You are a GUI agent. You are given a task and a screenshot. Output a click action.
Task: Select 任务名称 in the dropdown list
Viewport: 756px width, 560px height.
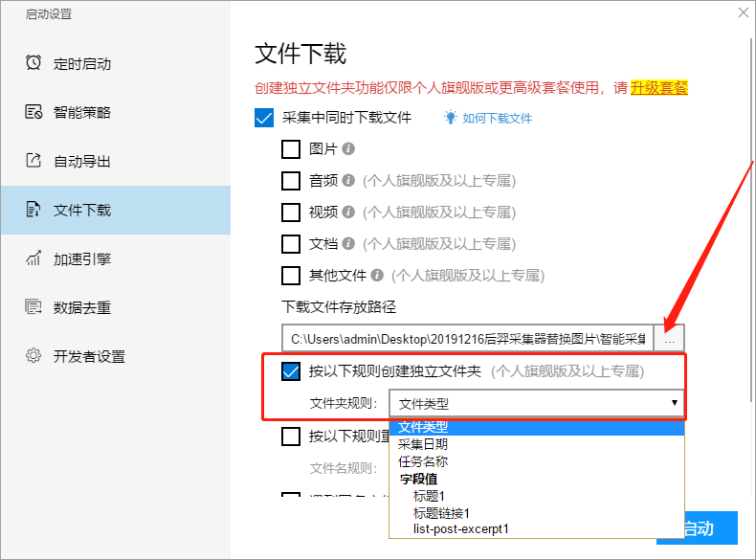(x=537, y=461)
